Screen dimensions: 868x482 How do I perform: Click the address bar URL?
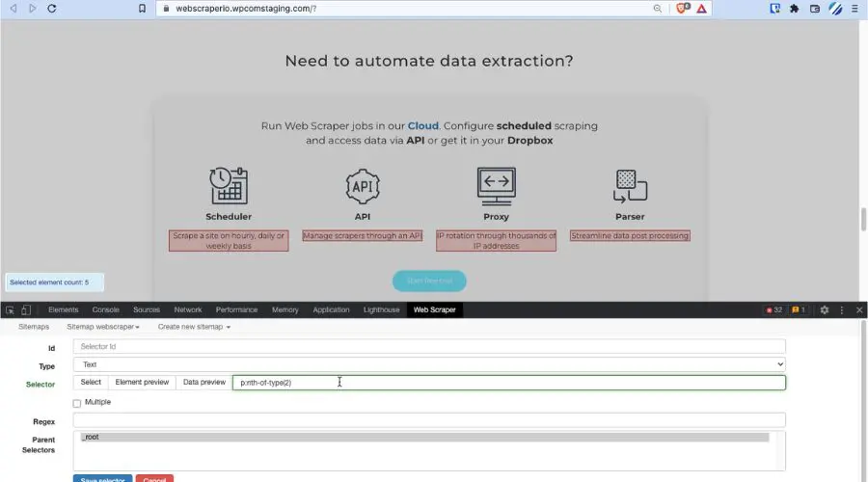(246, 9)
